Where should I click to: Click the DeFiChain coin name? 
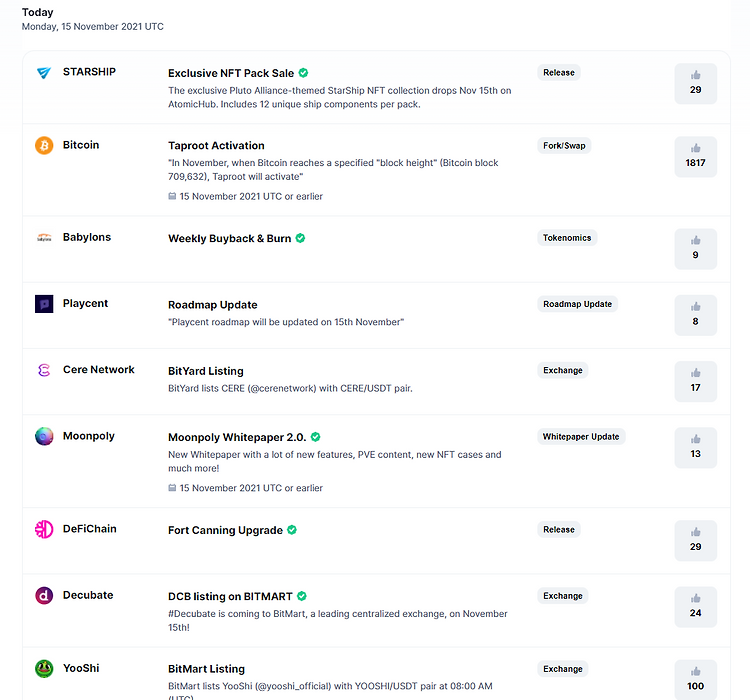pos(89,529)
